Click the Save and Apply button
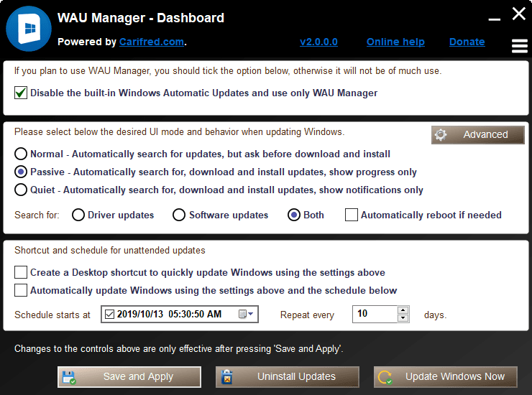 coord(129,377)
